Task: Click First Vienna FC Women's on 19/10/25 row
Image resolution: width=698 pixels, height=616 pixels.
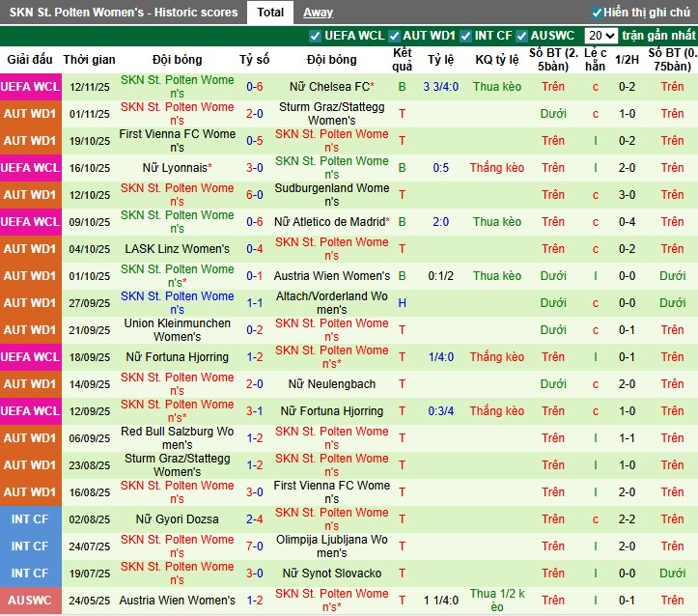Action: 178,141
